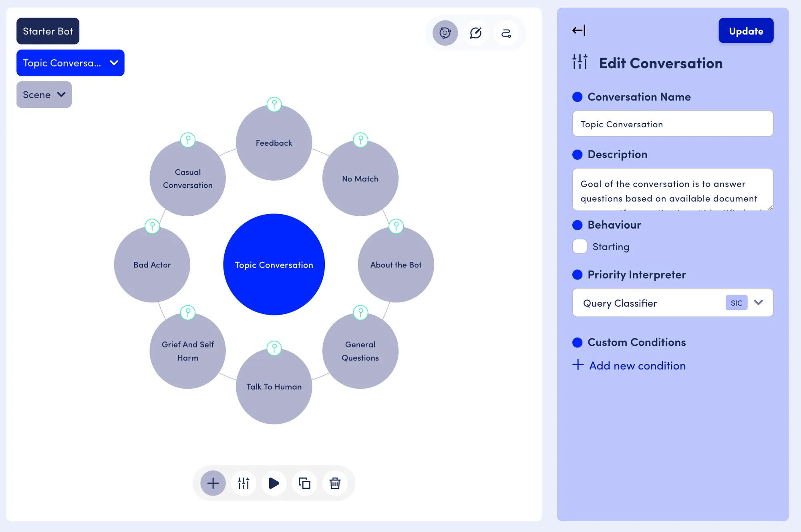Select the Feedback node

pyautogui.click(x=274, y=143)
